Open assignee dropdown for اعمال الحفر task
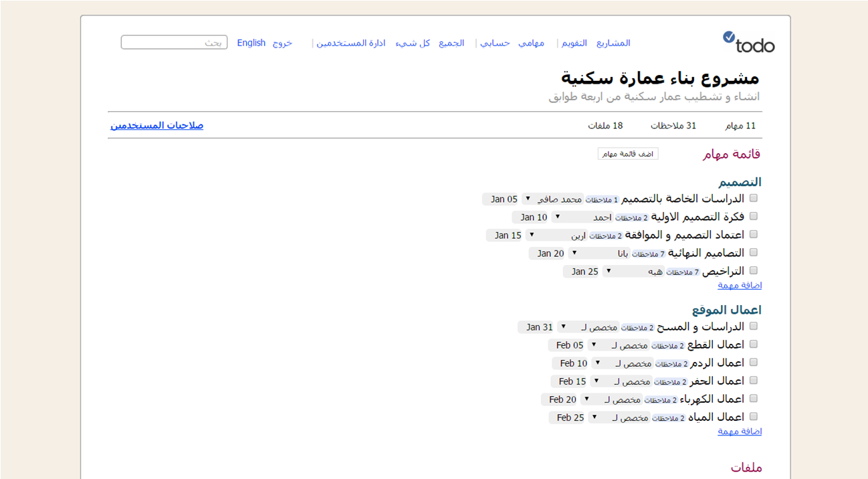 click(594, 381)
